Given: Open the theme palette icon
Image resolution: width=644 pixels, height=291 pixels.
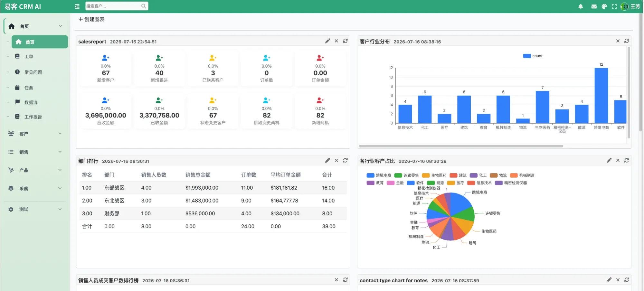Looking at the screenshot, I should pyautogui.click(x=604, y=6).
